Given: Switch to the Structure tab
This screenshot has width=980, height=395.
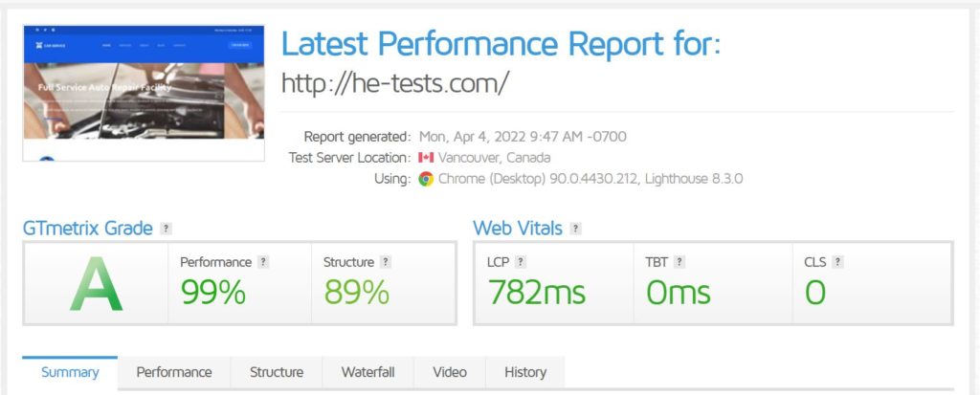Looking at the screenshot, I should (277, 372).
